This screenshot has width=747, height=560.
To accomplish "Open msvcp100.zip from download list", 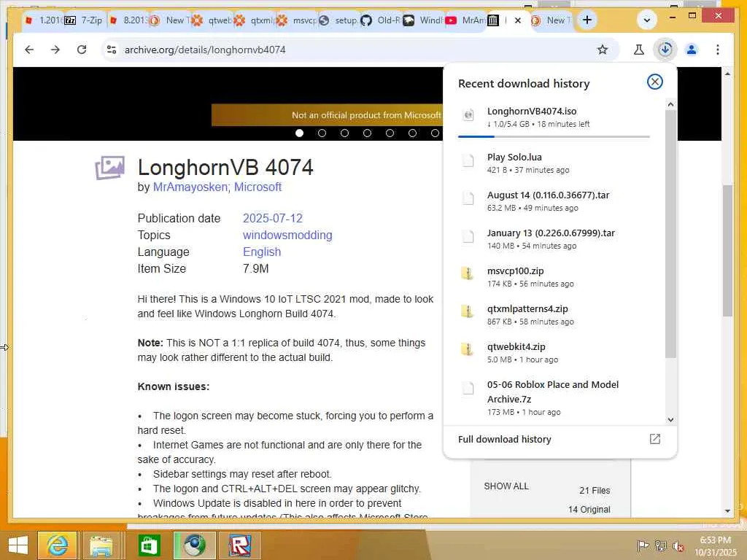I will (554, 276).
